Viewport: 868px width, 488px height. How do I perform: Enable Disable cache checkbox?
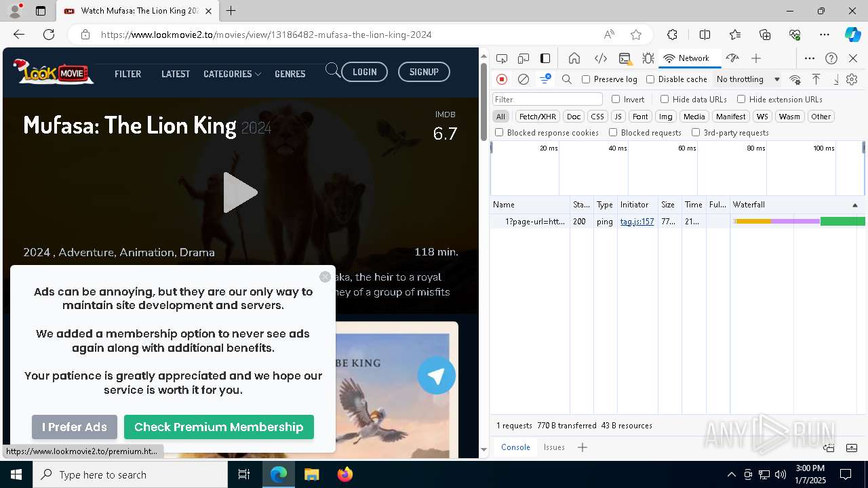click(650, 79)
